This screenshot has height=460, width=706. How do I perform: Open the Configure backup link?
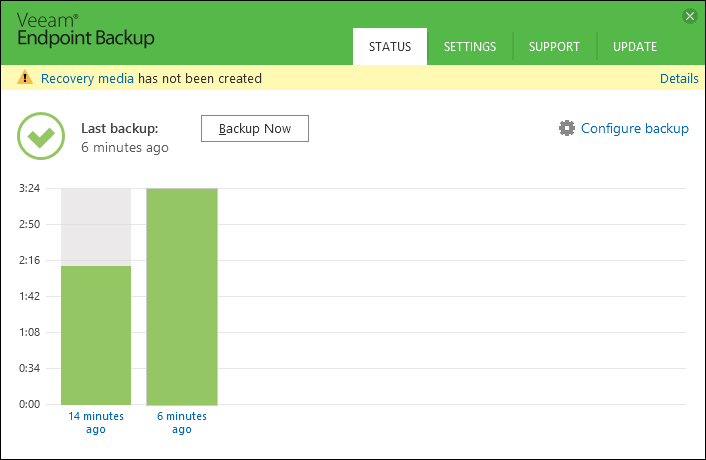pos(634,128)
